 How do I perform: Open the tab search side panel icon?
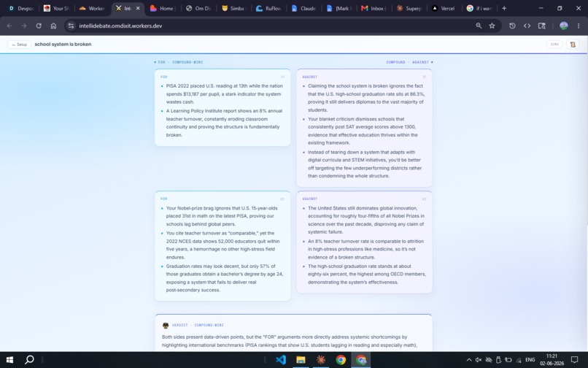pos(542,26)
